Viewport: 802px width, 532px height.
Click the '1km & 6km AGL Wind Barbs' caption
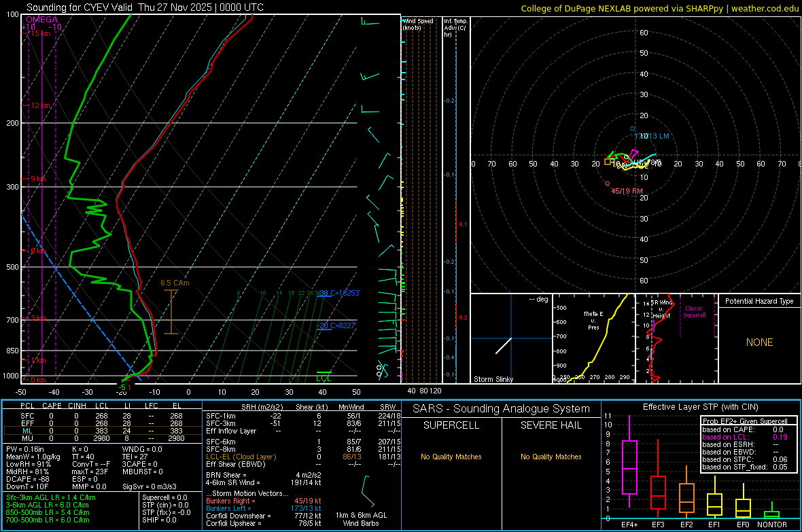[361, 519]
